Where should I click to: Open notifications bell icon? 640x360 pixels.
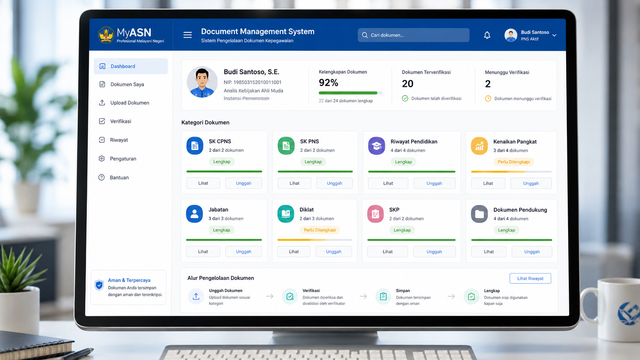pos(487,35)
